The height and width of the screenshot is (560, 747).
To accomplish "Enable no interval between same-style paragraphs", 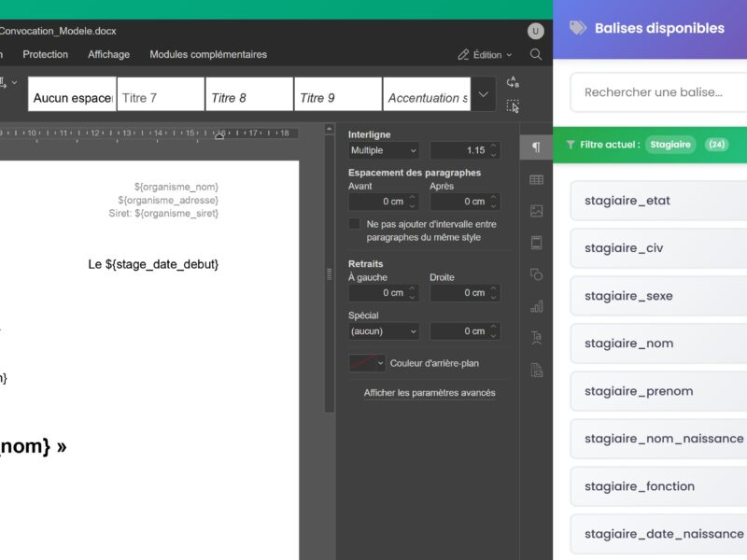I will click(x=354, y=224).
